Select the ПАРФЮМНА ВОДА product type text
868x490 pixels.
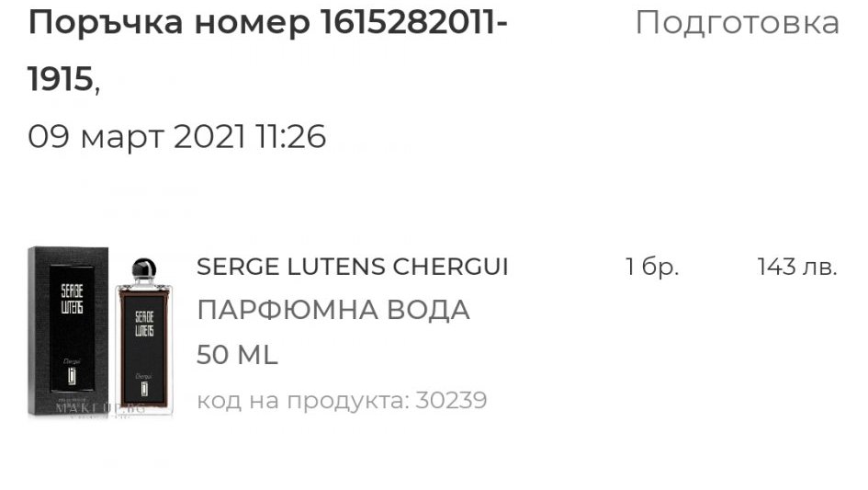pyautogui.click(x=333, y=310)
